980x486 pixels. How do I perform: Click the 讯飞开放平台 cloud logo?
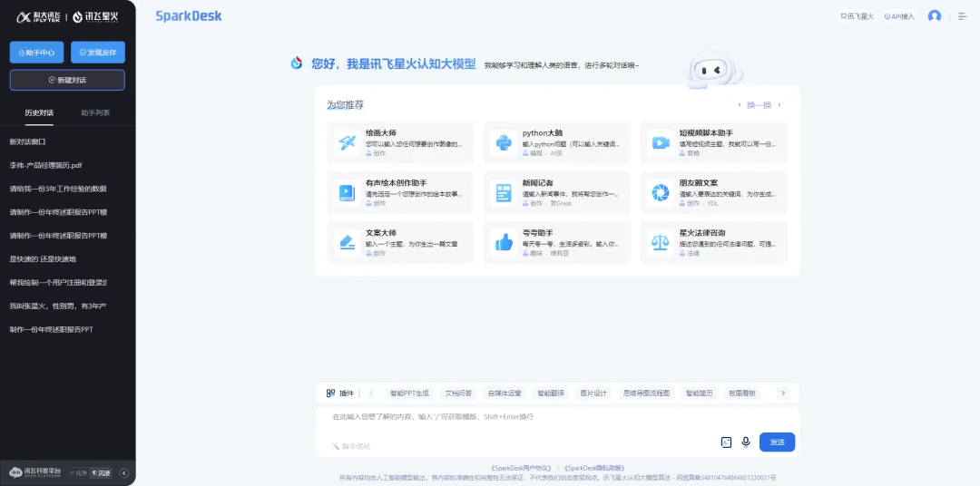point(35,472)
